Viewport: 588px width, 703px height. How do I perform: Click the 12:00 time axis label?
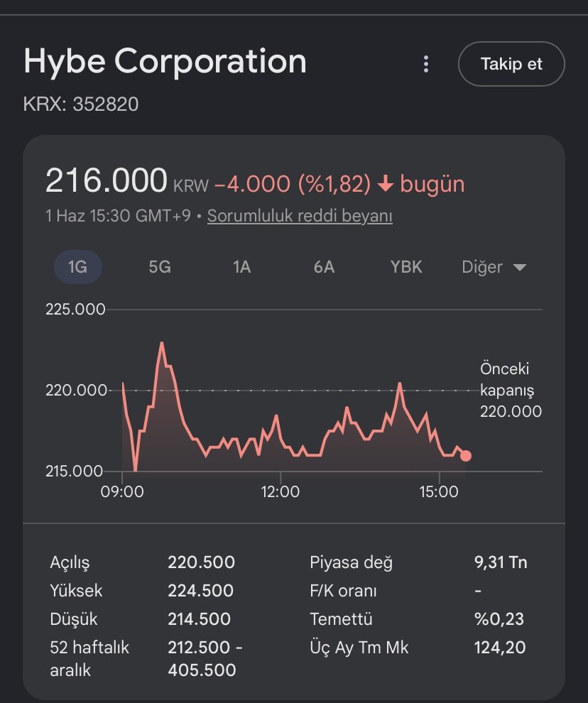point(281,491)
